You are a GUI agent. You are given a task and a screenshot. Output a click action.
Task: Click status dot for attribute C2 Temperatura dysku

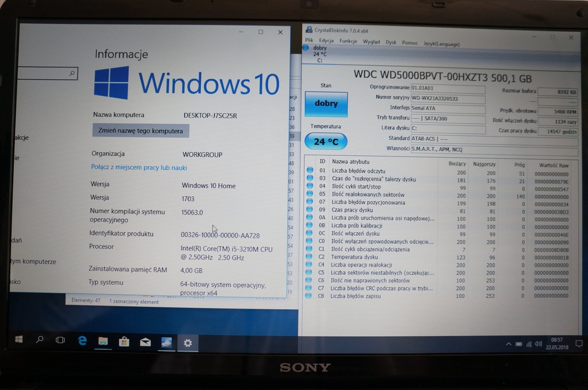(309, 256)
